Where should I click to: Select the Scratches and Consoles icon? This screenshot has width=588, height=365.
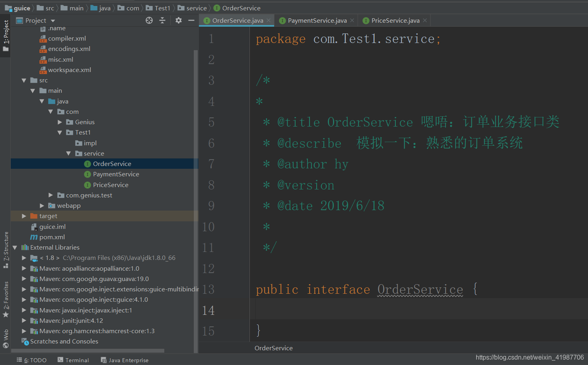point(25,342)
